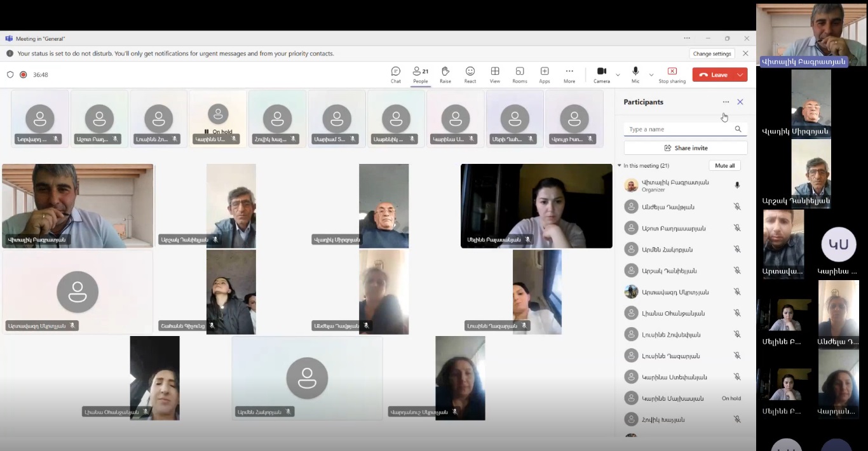The height and width of the screenshot is (451, 868).
Task: Click the Mute all button
Action: [724, 166]
